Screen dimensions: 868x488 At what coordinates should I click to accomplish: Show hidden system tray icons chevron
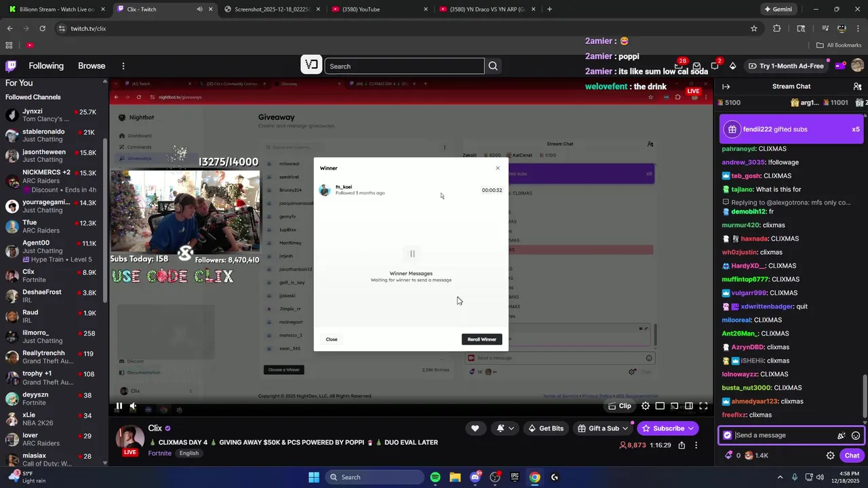[780, 477]
